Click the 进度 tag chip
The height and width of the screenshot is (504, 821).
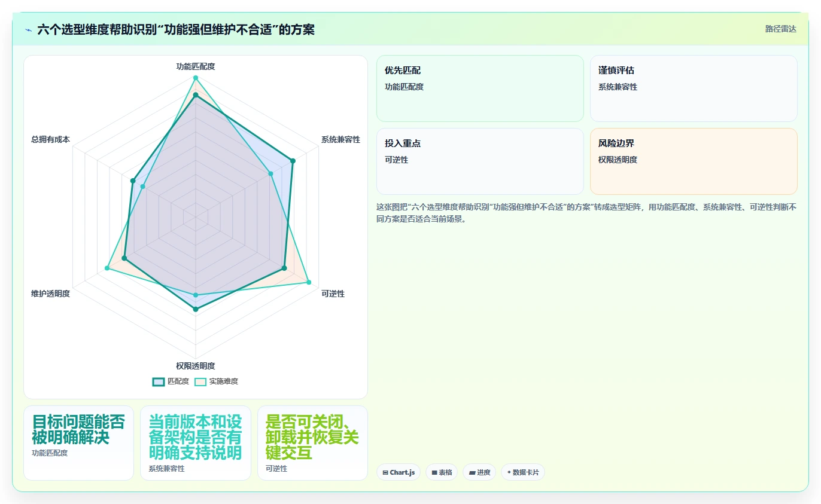point(479,472)
